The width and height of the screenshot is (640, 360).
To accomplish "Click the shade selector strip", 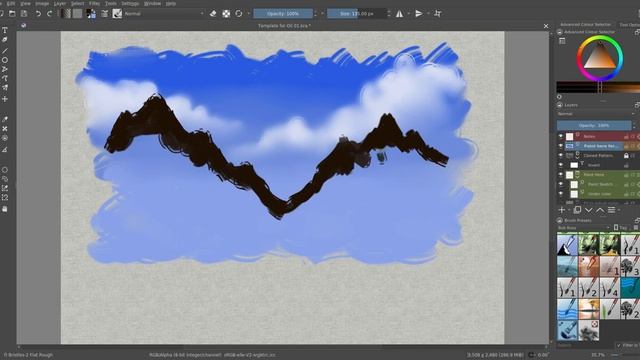I will pos(598,87).
